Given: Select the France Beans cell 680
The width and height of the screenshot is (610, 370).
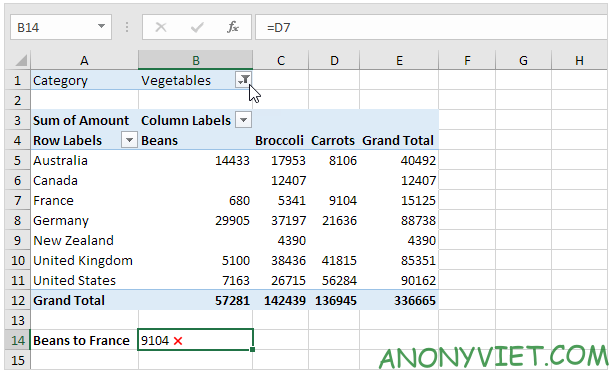Looking at the screenshot, I should point(196,200).
